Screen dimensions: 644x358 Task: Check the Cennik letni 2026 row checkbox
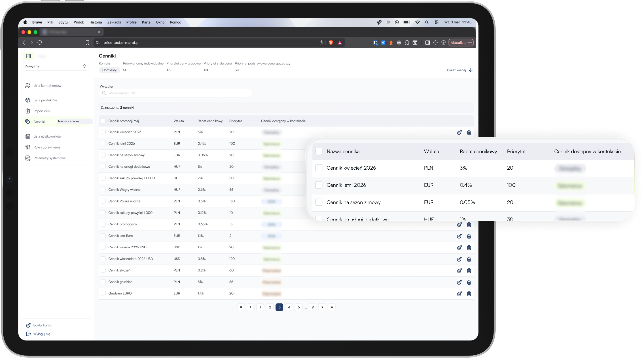coord(103,144)
